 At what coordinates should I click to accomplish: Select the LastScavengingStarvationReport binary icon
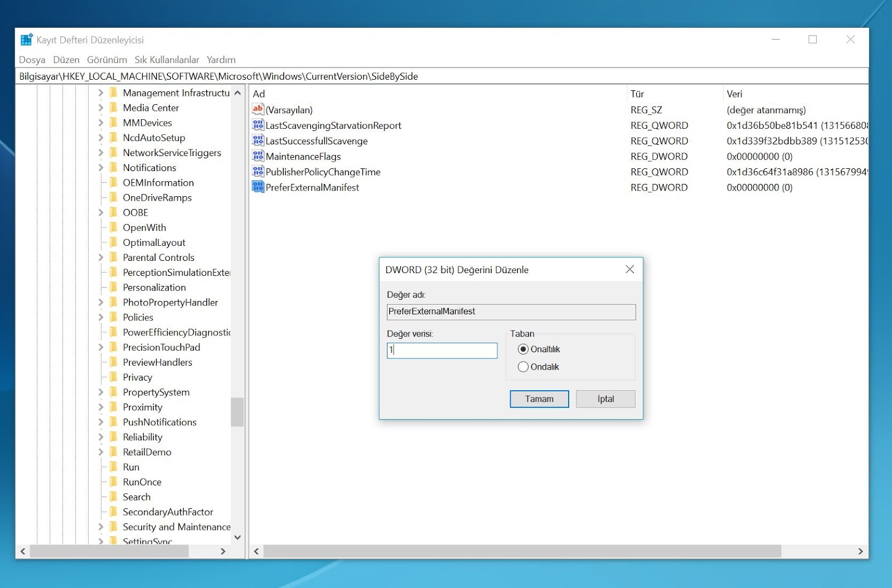[x=258, y=125]
